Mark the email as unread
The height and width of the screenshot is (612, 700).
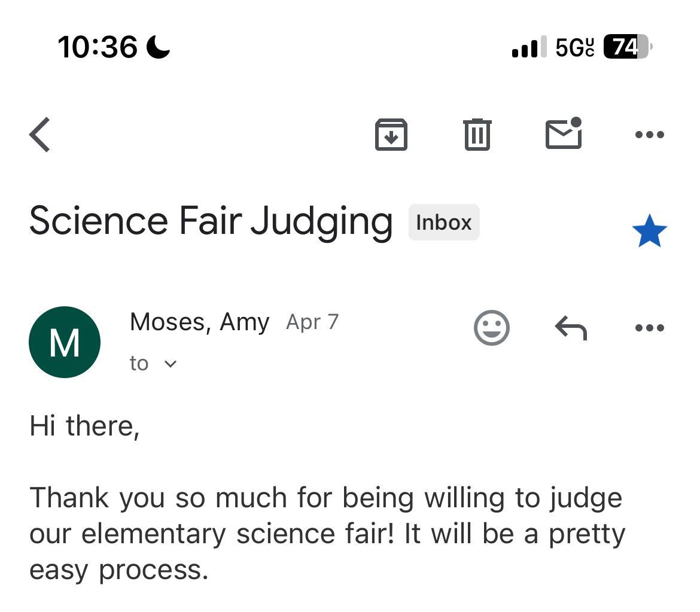[x=564, y=133]
